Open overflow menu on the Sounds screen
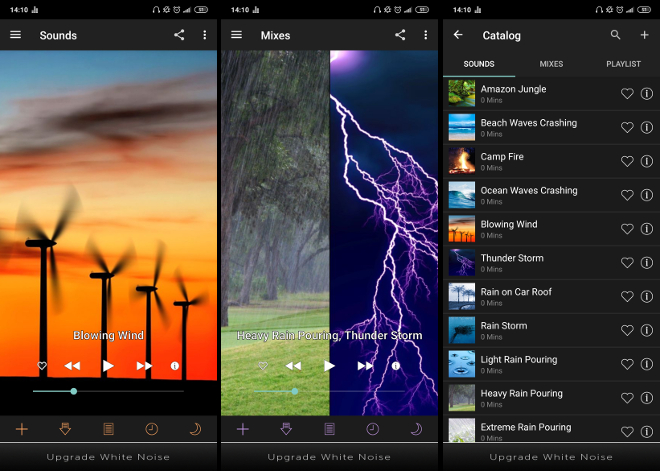This screenshot has height=471, width=660. 204,35
